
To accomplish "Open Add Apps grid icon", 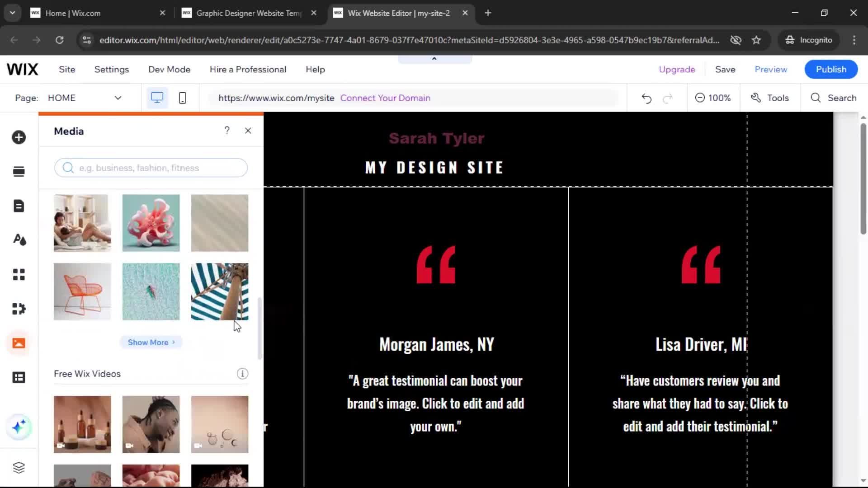I will point(19,274).
